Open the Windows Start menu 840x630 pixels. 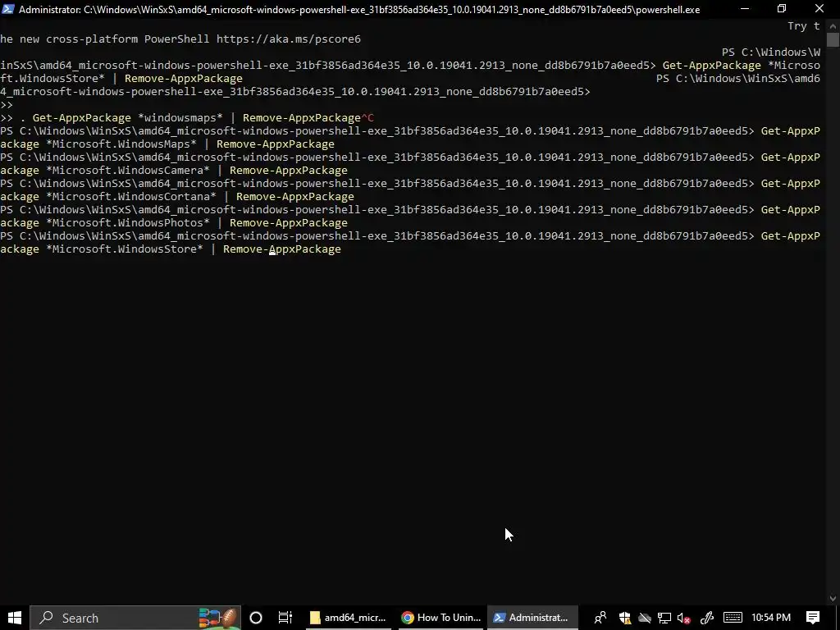(15, 618)
